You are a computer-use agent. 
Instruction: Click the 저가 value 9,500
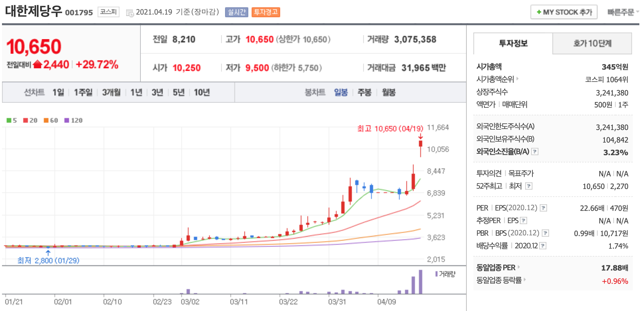pos(257,68)
